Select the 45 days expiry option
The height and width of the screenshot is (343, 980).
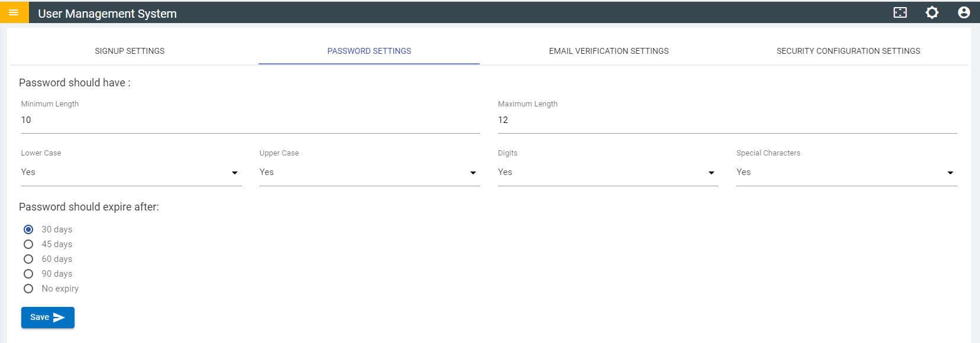pos(28,244)
